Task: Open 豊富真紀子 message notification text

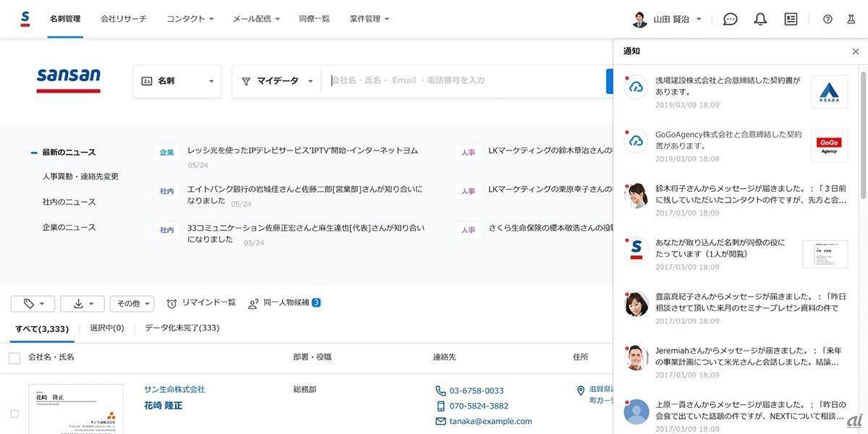Action: click(x=751, y=302)
